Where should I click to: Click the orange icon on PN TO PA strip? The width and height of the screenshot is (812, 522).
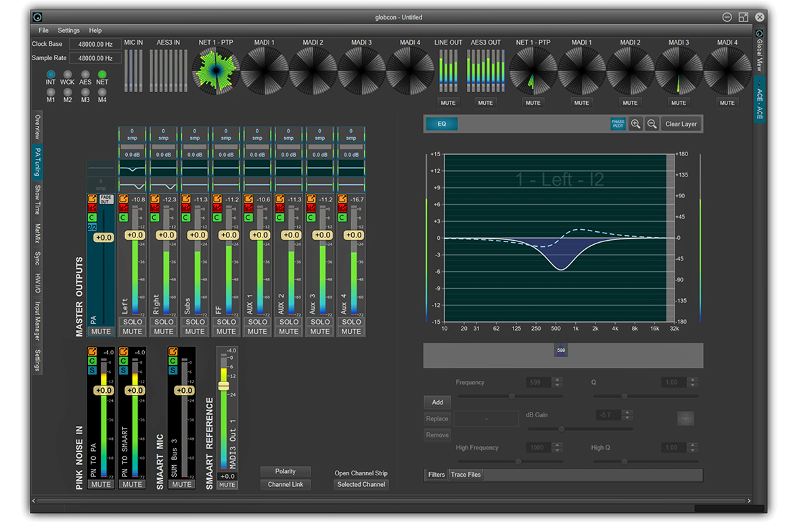(x=92, y=352)
